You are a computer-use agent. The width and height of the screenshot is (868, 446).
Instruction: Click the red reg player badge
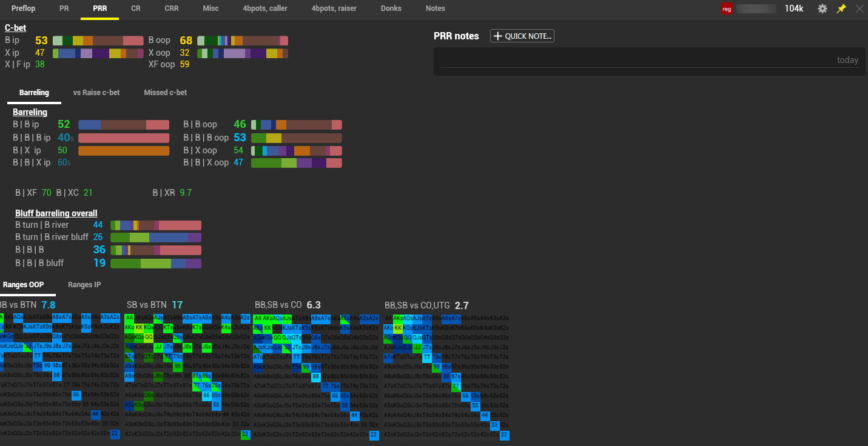coord(727,8)
